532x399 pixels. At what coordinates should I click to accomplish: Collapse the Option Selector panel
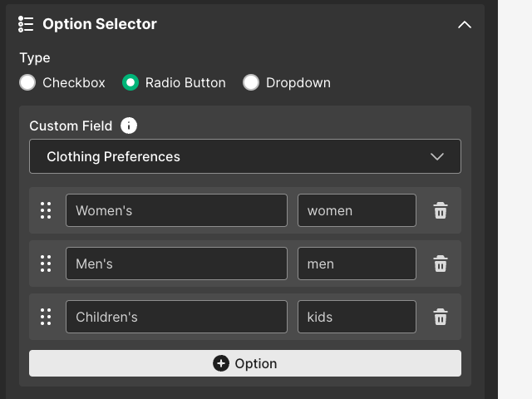point(465,24)
